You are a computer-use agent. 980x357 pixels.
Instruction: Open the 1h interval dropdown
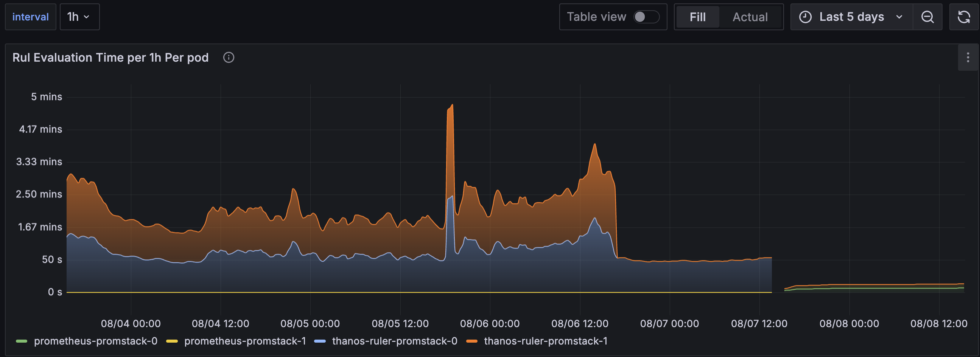click(79, 17)
